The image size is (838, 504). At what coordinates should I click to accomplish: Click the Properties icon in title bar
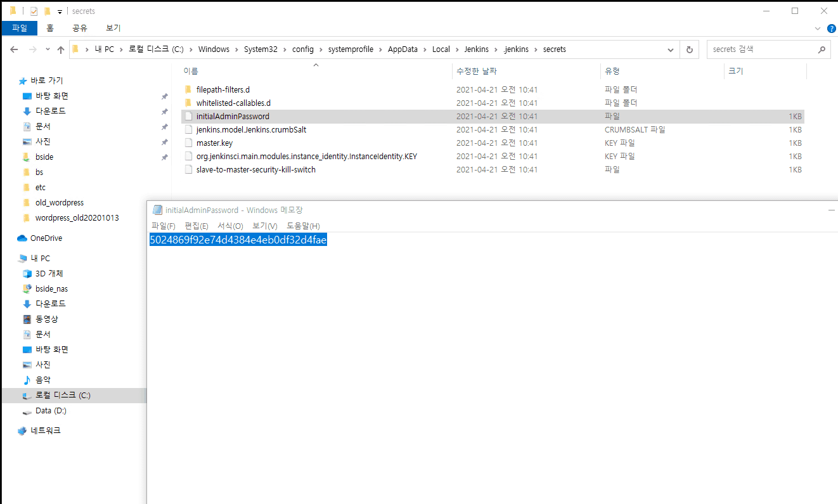[34, 11]
